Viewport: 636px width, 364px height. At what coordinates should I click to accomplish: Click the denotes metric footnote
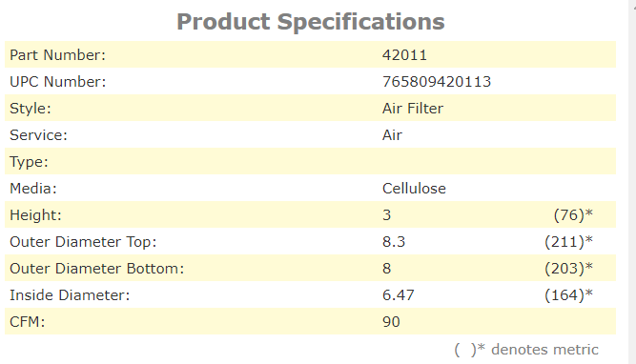click(x=526, y=350)
